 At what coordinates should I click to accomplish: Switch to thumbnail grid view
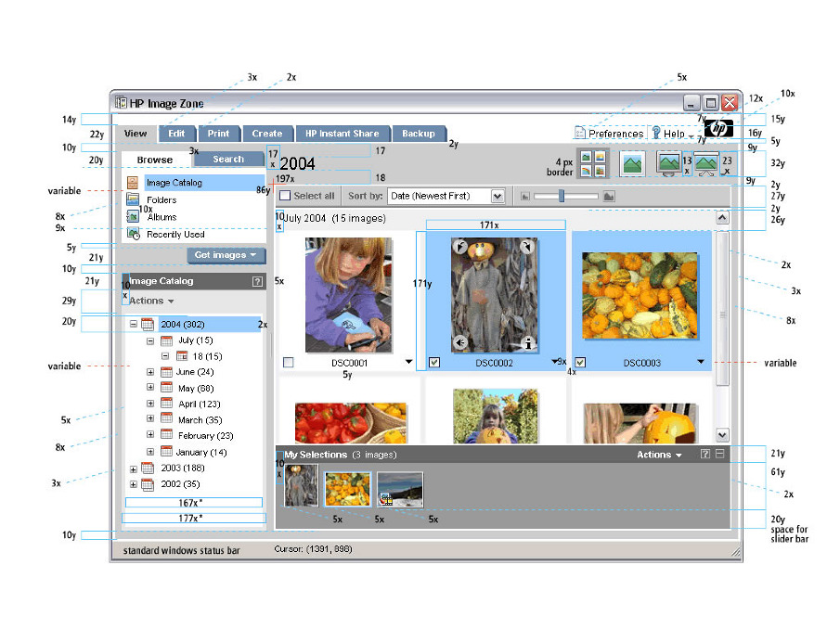[x=593, y=163]
